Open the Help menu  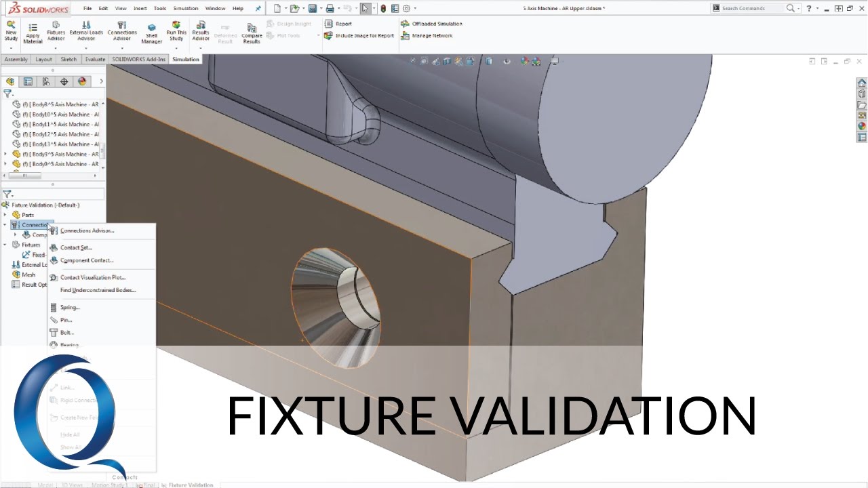click(238, 9)
